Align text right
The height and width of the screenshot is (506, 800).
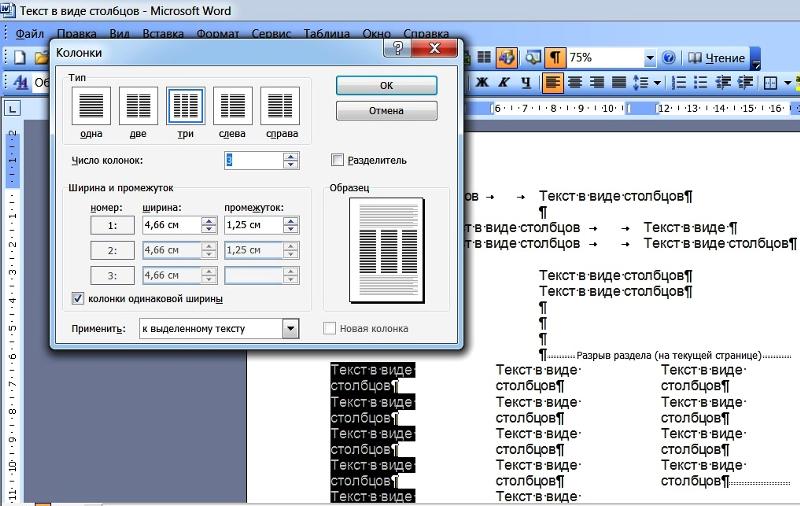[x=597, y=82]
